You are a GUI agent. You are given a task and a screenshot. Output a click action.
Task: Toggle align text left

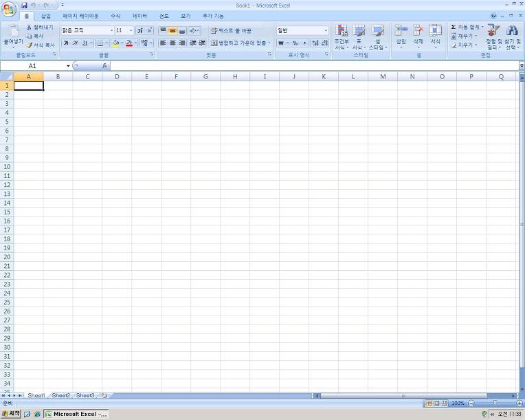coord(163,43)
